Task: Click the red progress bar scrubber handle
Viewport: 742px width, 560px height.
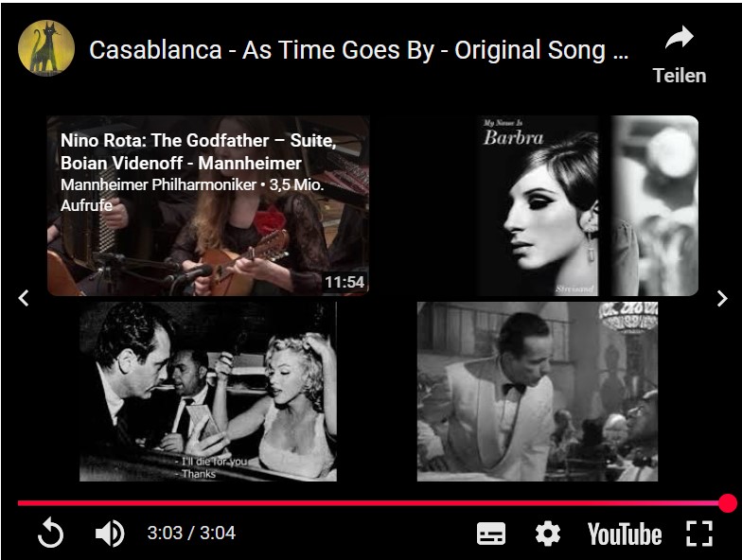Action: (727, 503)
